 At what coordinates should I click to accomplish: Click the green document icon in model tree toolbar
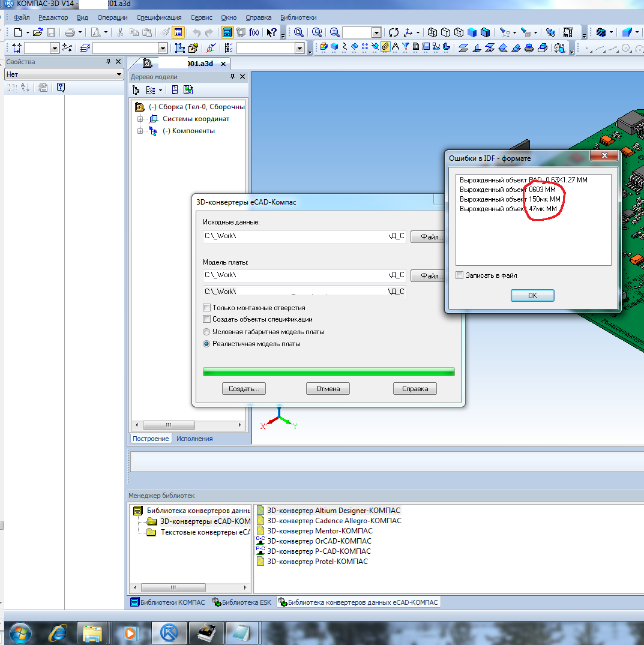(188, 89)
